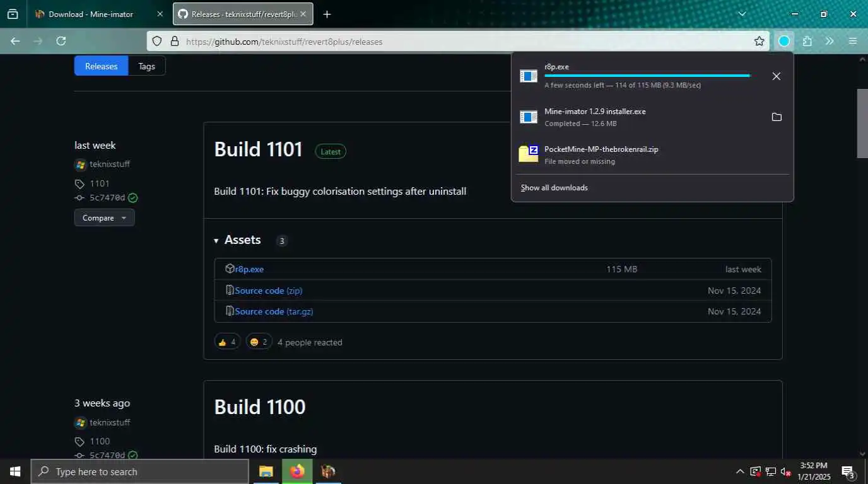Image resolution: width=868 pixels, height=484 pixels.
Task: Download Source code (tar.gz)
Action: (274, 311)
